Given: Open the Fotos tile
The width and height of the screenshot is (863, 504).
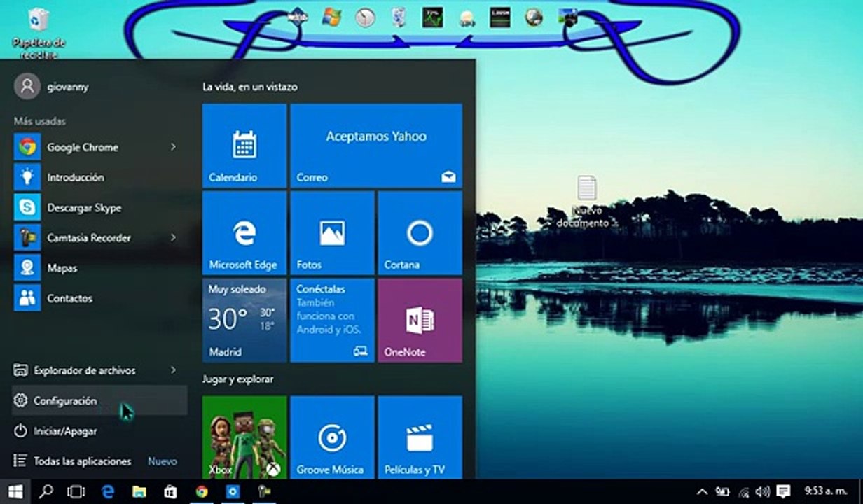Looking at the screenshot, I should point(332,233).
